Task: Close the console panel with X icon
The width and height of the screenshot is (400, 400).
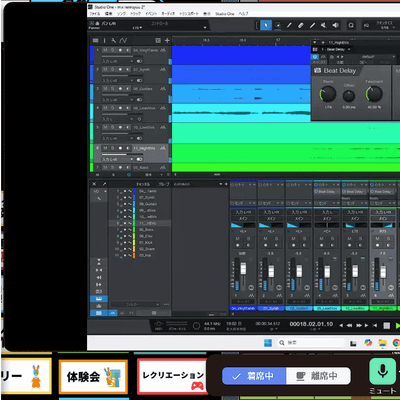Action: tap(94, 184)
